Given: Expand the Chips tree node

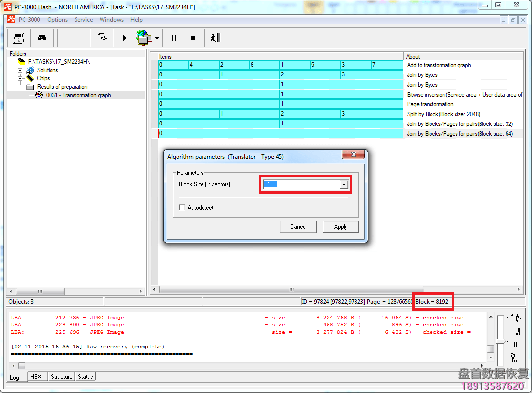Looking at the screenshot, I should click(x=20, y=78).
